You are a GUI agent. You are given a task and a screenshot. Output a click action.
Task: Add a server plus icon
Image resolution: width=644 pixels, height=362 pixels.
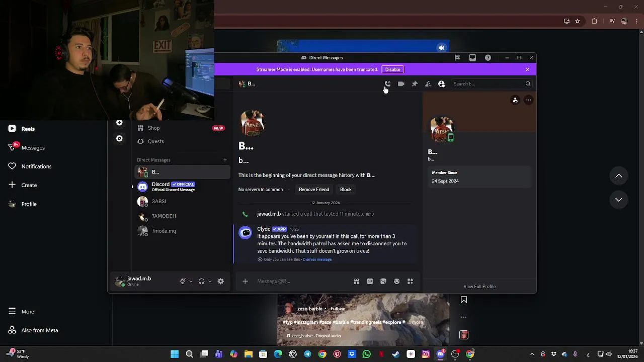point(119,123)
